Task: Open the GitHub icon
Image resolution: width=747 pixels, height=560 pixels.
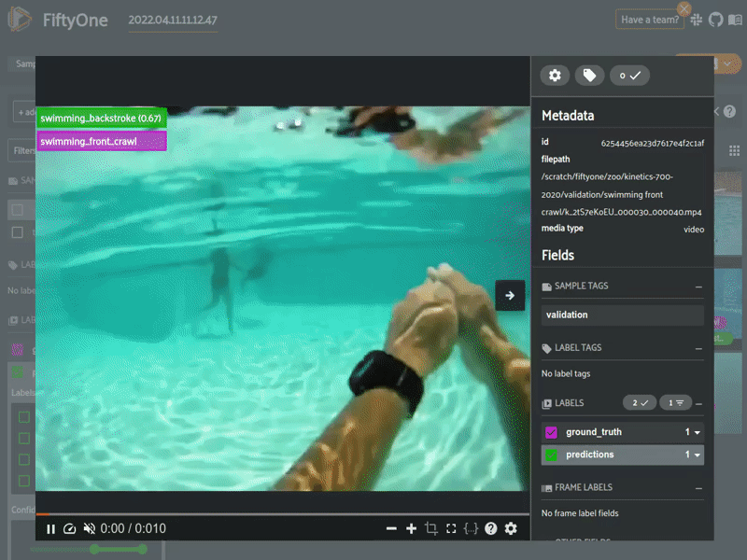Action: click(715, 20)
